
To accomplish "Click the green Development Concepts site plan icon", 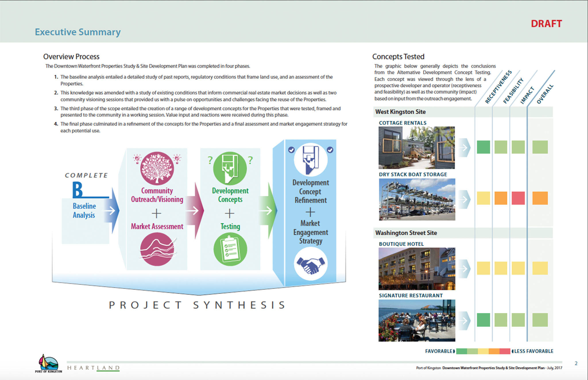I will (230, 168).
